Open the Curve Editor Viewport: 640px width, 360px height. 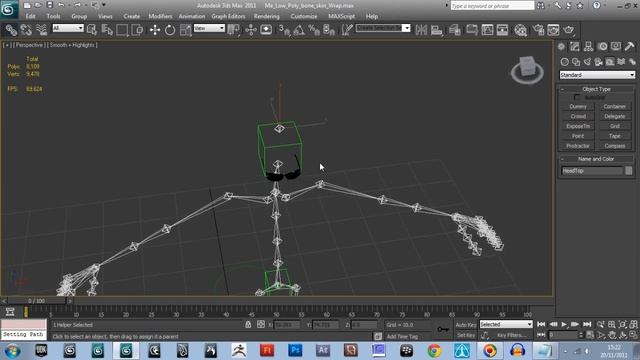[x=487, y=30]
